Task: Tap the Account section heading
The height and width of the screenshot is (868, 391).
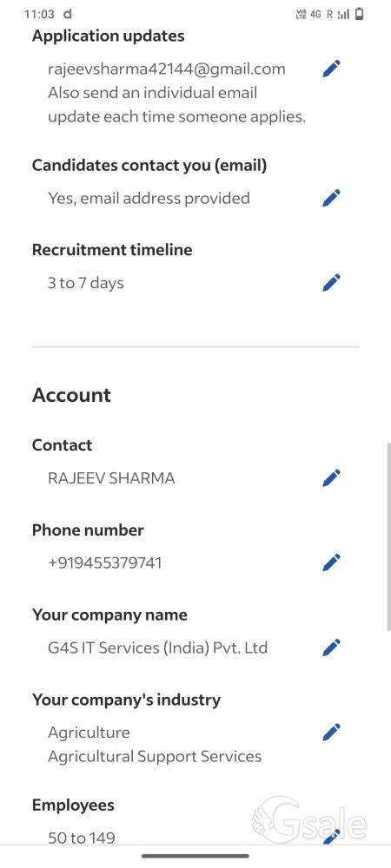Action: [71, 395]
